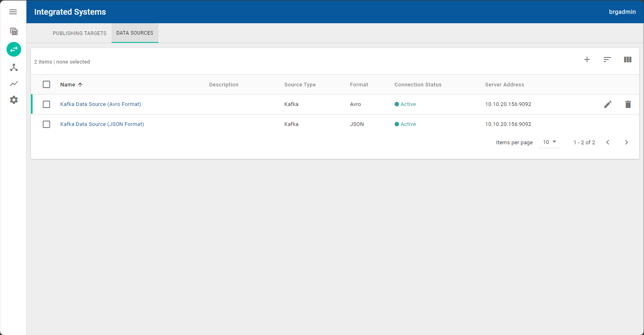Click the data table sidebar icon
644x335 pixels.
pos(14,31)
